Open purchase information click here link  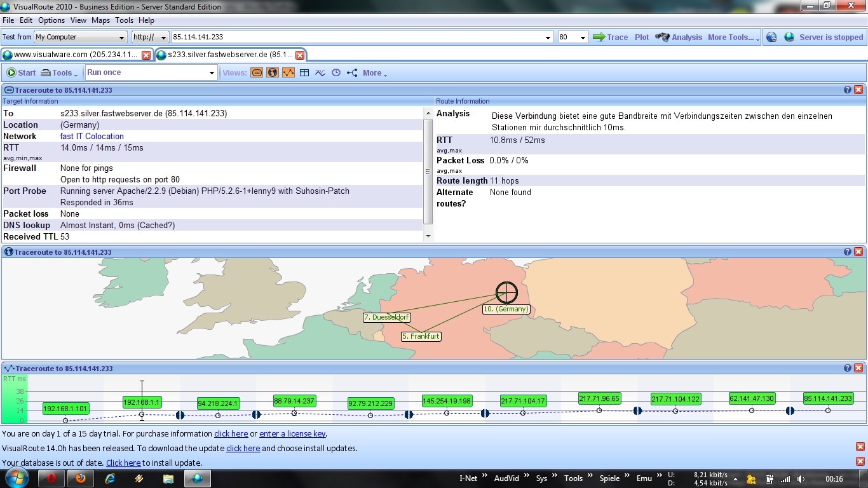coord(231,434)
